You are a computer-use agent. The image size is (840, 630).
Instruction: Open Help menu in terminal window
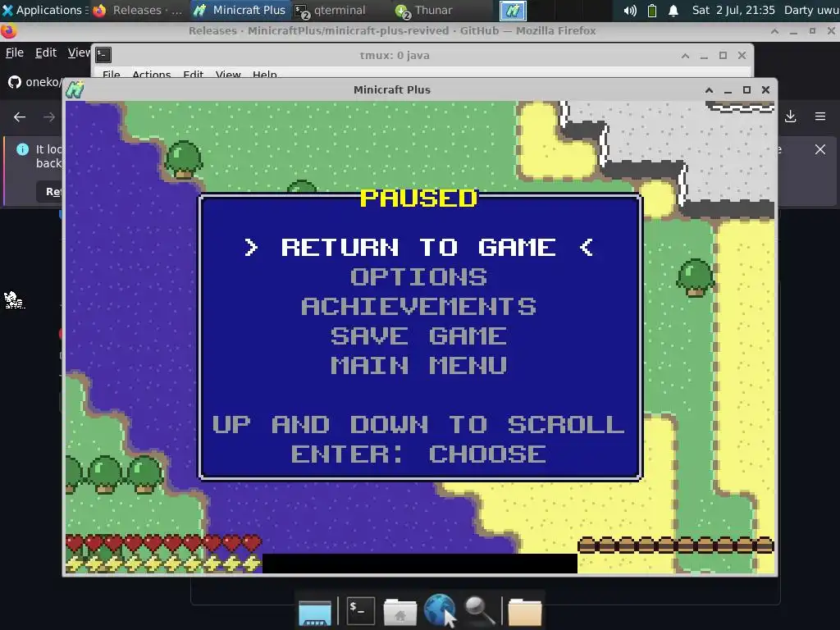[x=265, y=75]
